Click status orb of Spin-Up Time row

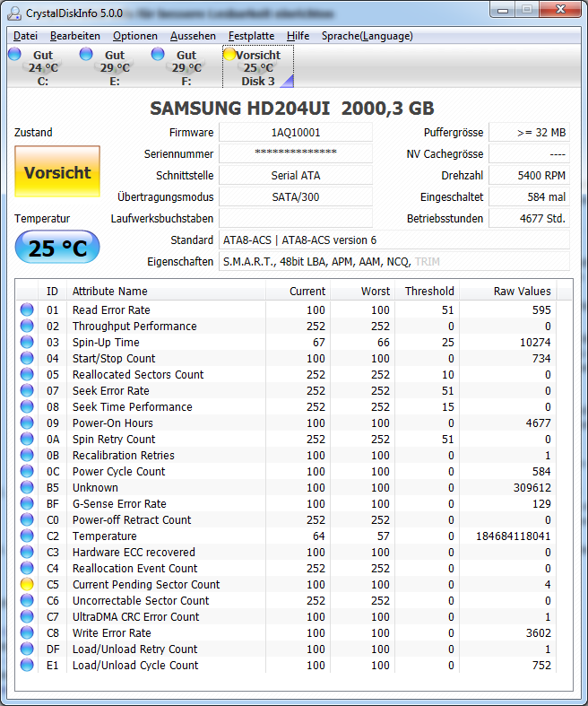point(27,342)
